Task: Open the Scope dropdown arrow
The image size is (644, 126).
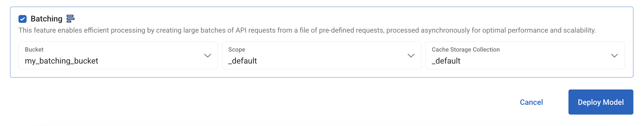Action: pos(411,55)
